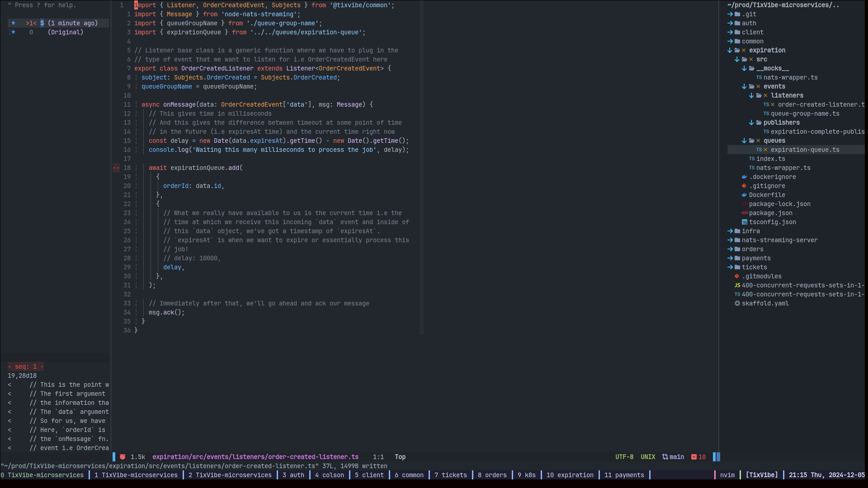Click the tsconfig.json file icon

coord(745,222)
